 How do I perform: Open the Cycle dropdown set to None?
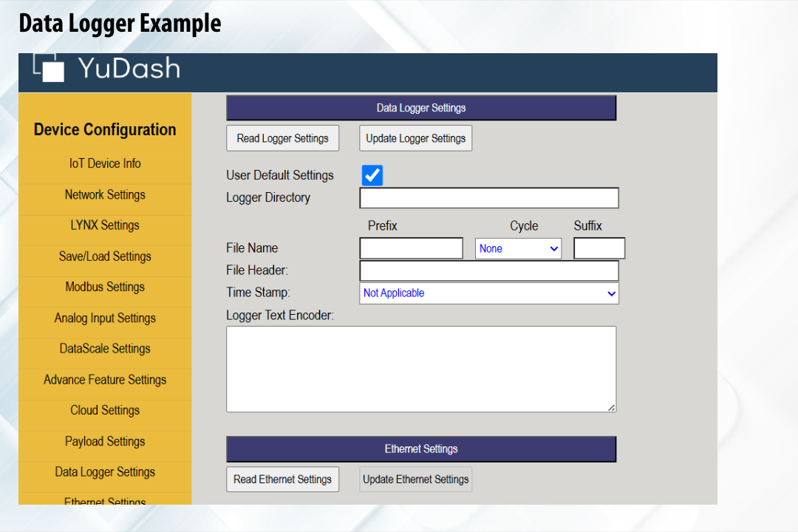tap(518, 249)
